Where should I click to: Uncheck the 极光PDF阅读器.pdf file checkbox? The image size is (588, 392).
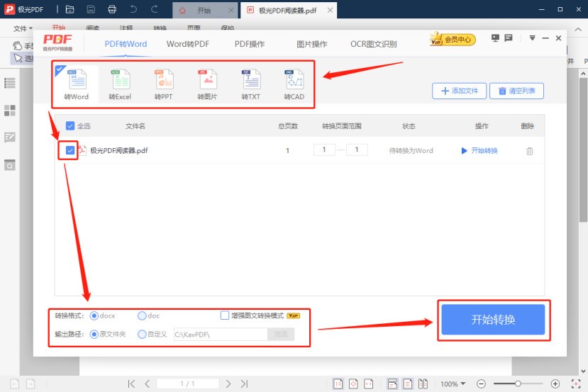70,150
